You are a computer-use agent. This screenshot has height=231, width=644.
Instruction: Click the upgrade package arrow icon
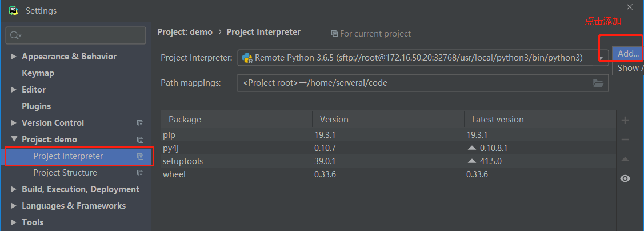[x=625, y=159]
